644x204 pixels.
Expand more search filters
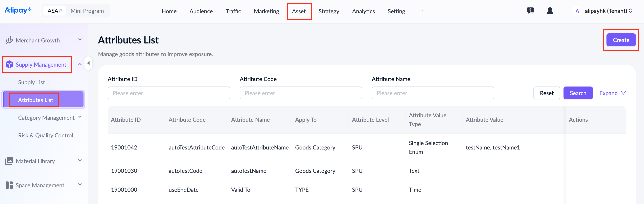point(612,93)
